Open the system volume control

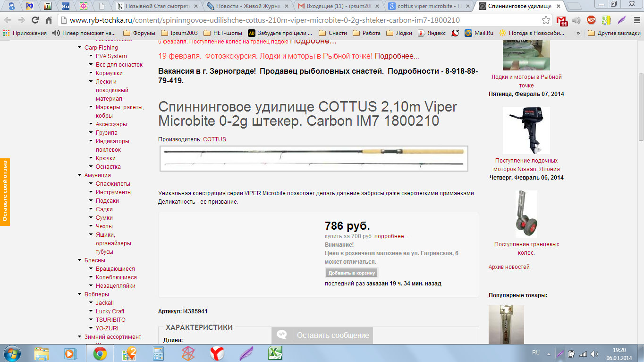(x=594, y=353)
